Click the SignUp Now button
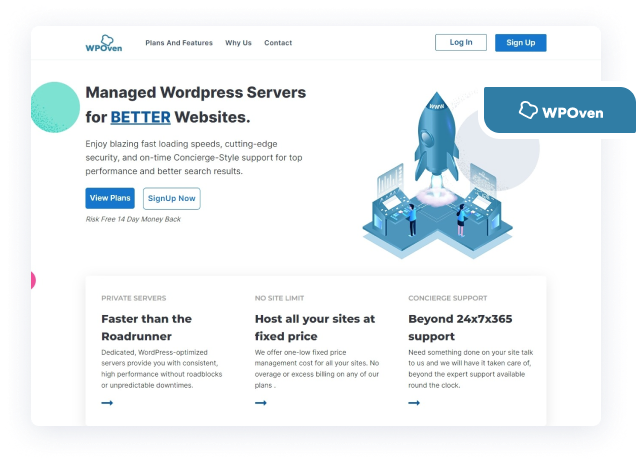 pyautogui.click(x=172, y=198)
